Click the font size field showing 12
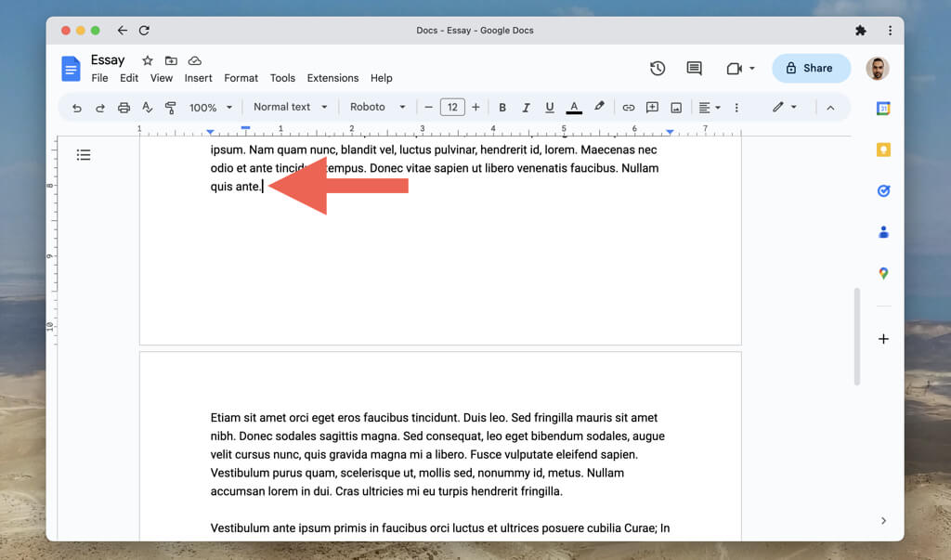This screenshot has width=951, height=560. point(452,108)
